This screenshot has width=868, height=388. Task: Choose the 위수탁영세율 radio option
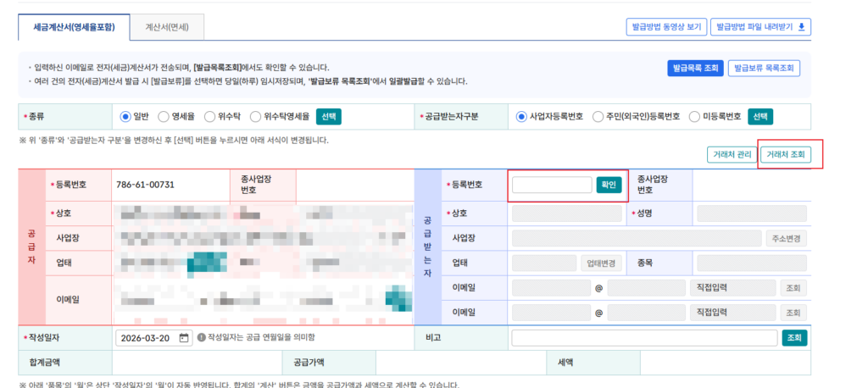tap(255, 117)
